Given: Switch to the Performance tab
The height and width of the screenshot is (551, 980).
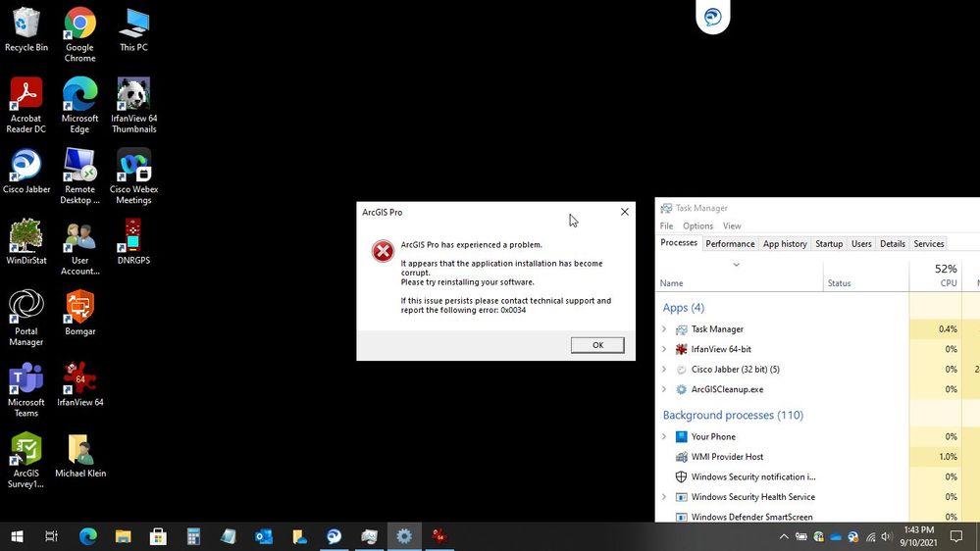Looking at the screenshot, I should tap(730, 244).
